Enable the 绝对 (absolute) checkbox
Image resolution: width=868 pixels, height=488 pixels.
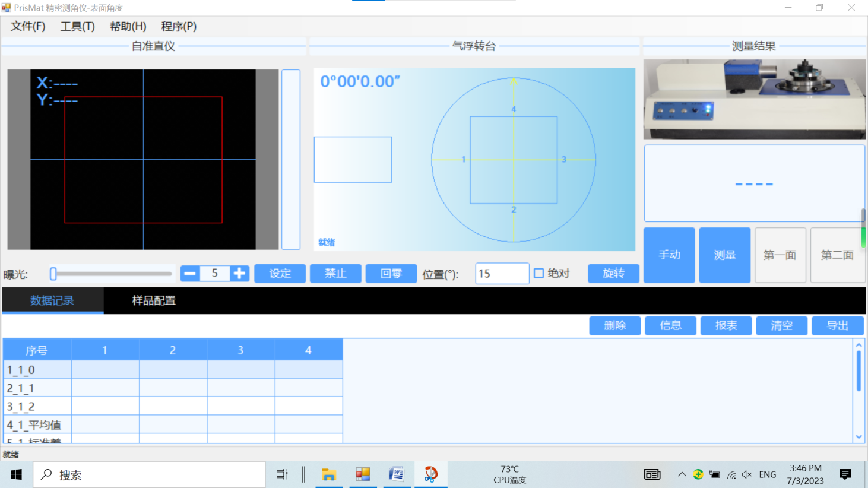[539, 273]
